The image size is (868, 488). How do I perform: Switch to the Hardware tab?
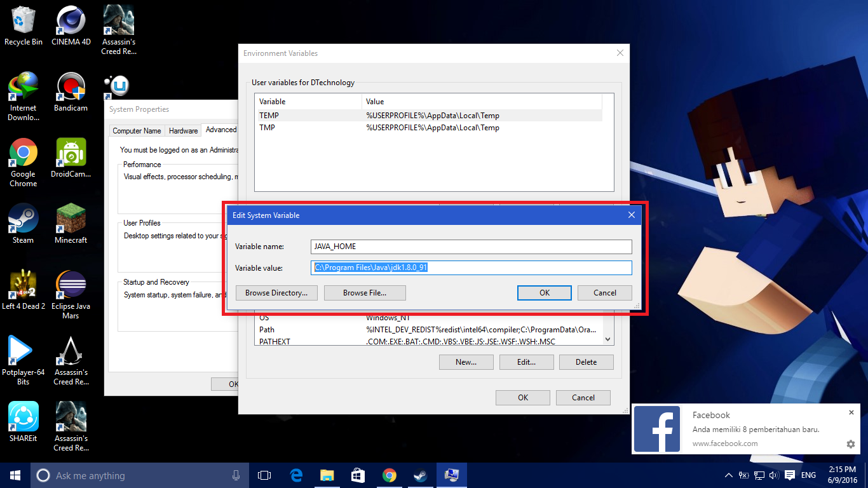[x=183, y=131]
